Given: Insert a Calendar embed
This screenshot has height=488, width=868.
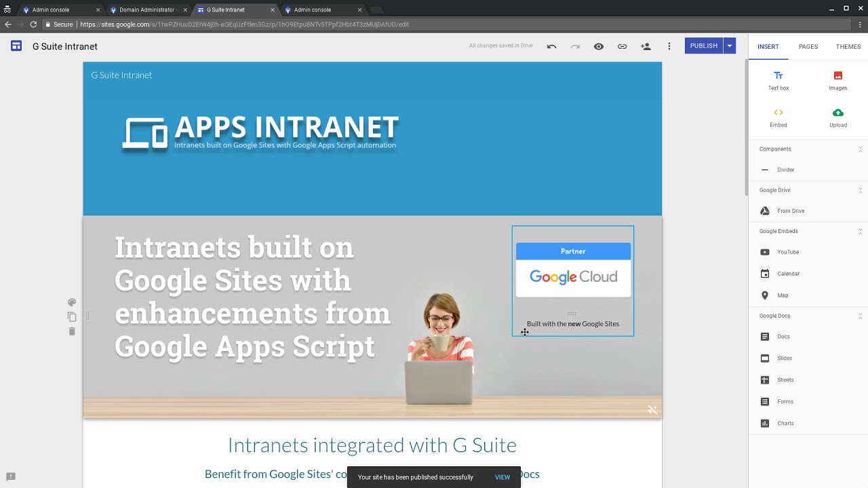Looking at the screenshot, I should coord(808,274).
